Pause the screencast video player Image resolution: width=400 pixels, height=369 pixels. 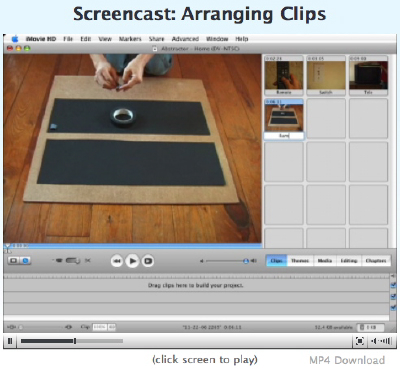[x=10, y=341]
